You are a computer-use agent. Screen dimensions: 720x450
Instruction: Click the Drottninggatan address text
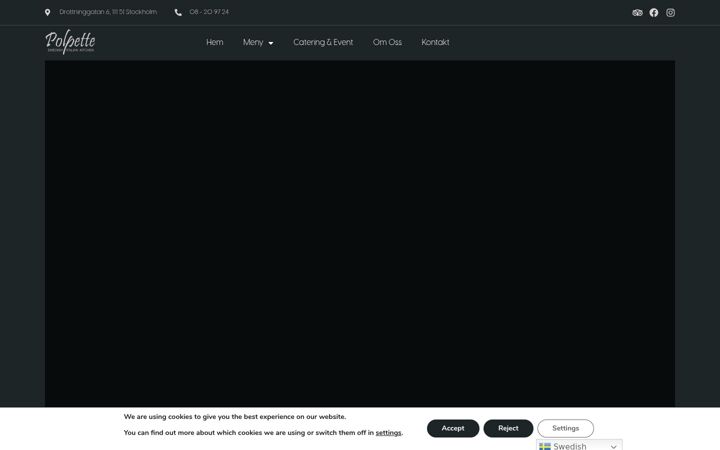point(108,12)
